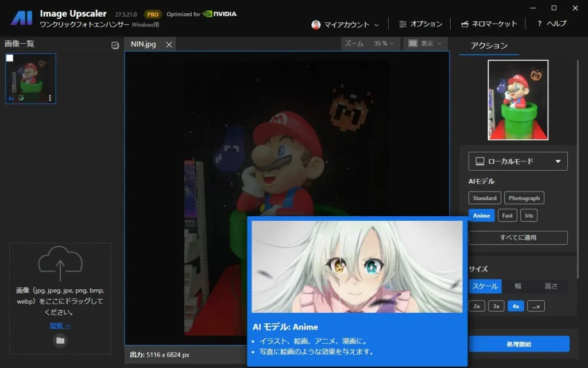The height and width of the screenshot is (368, 588).
Task: Set the scale factor to 2x
Action: click(x=477, y=306)
